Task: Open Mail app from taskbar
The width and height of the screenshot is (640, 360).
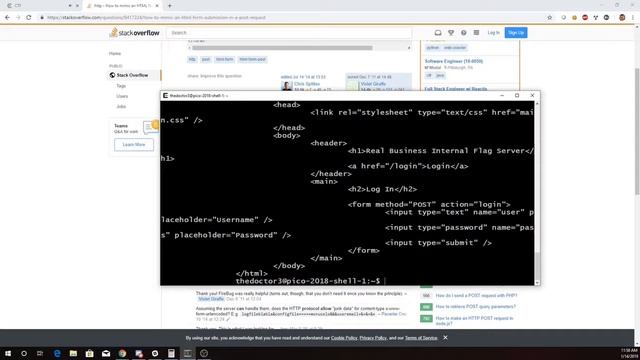Action: click(106, 353)
